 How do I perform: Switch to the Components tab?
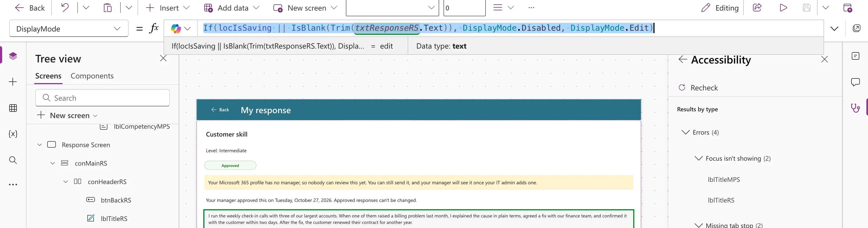pos(92,76)
